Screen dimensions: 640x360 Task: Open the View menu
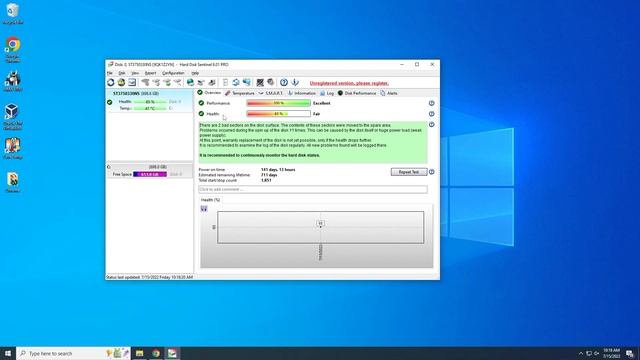[135, 73]
